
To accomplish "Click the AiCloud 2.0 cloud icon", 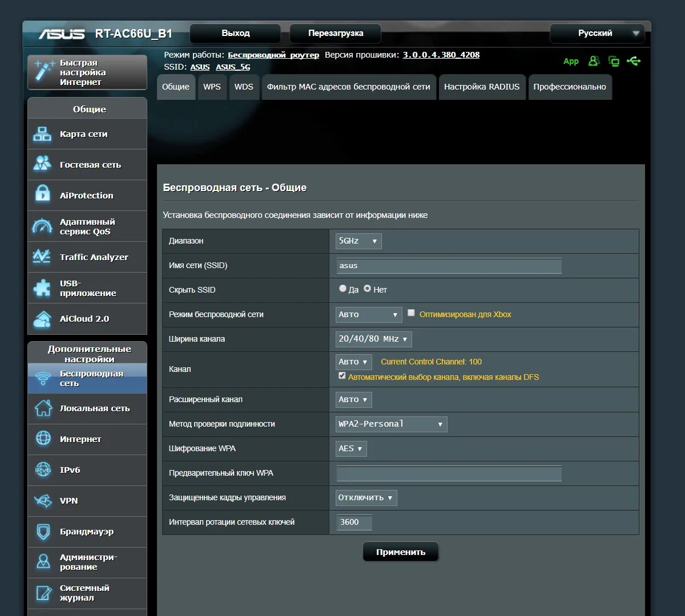I will click(x=42, y=318).
